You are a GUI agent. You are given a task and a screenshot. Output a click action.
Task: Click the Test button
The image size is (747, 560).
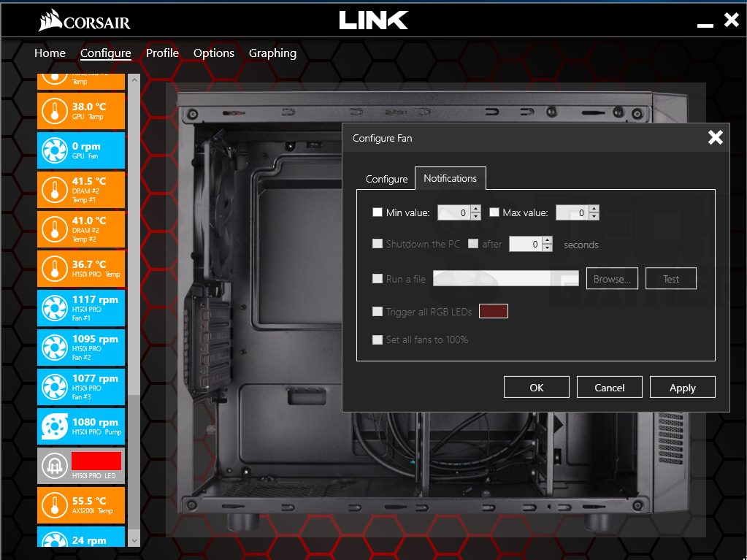671,279
